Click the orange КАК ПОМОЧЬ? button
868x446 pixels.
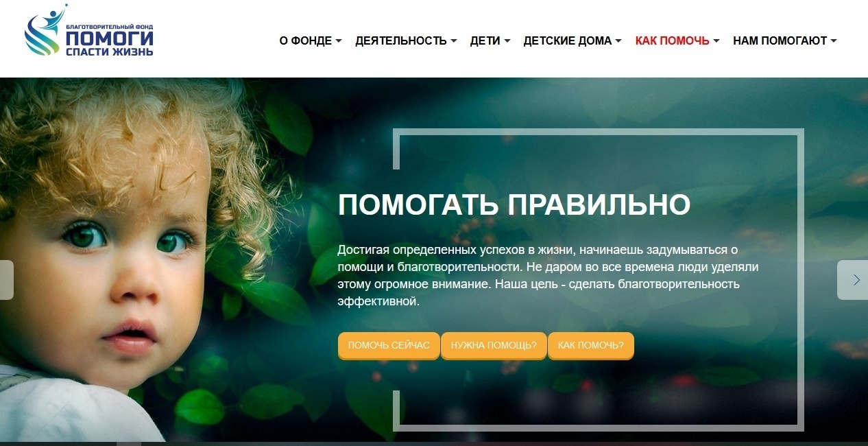[591, 345]
